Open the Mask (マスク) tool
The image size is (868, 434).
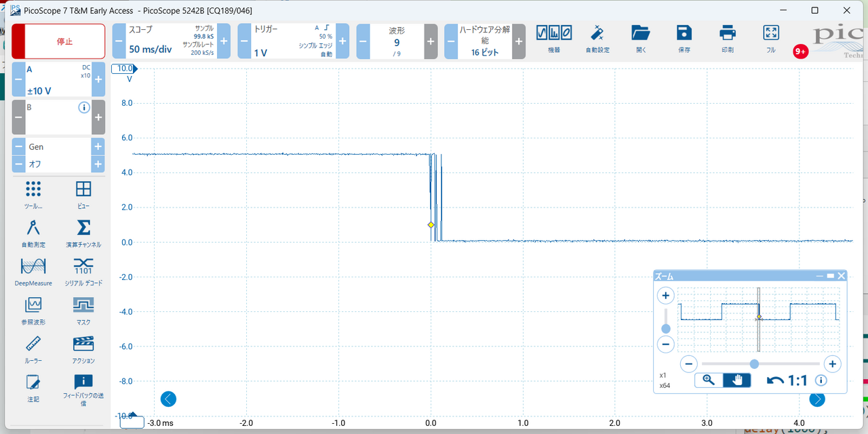83,309
